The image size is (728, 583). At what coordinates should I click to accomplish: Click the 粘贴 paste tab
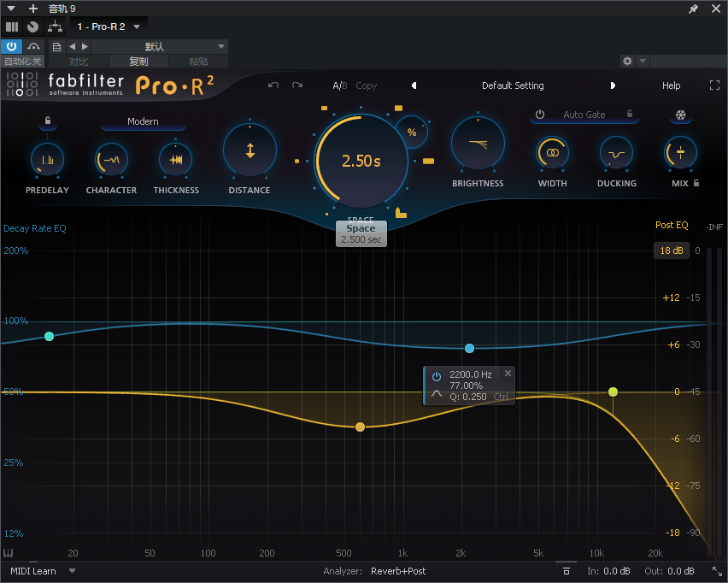198,62
